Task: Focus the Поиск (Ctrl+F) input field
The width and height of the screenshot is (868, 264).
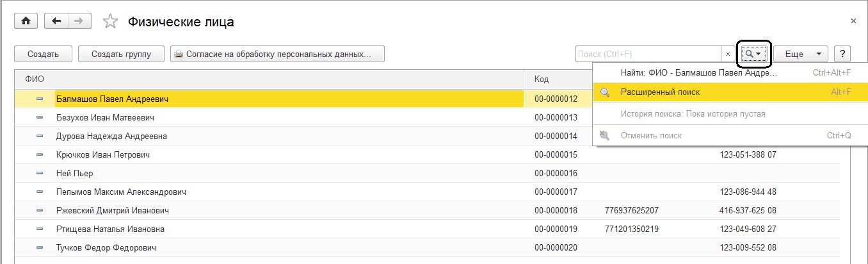Action: (x=648, y=54)
